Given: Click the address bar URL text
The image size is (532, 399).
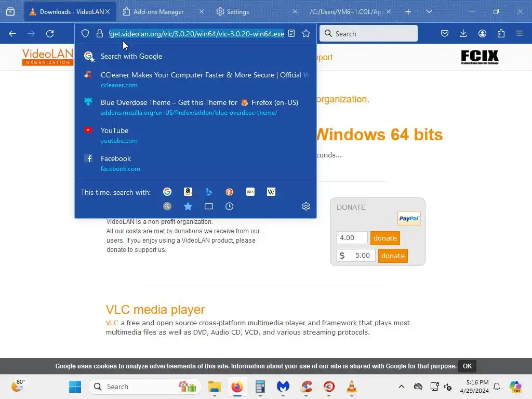Looking at the screenshot, I should click(x=196, y=34).
